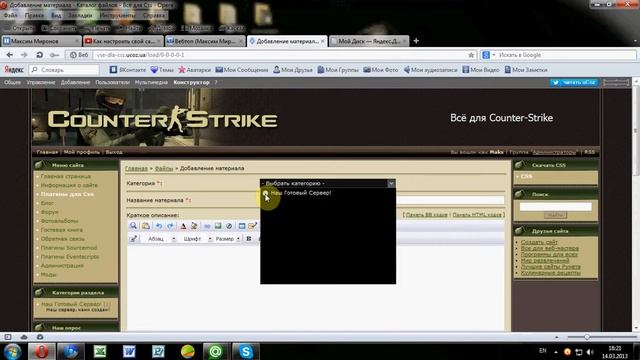Switch to the YouTube 'Как настроить свой' tab
640x360 pixels.
[x=123, y=41]
